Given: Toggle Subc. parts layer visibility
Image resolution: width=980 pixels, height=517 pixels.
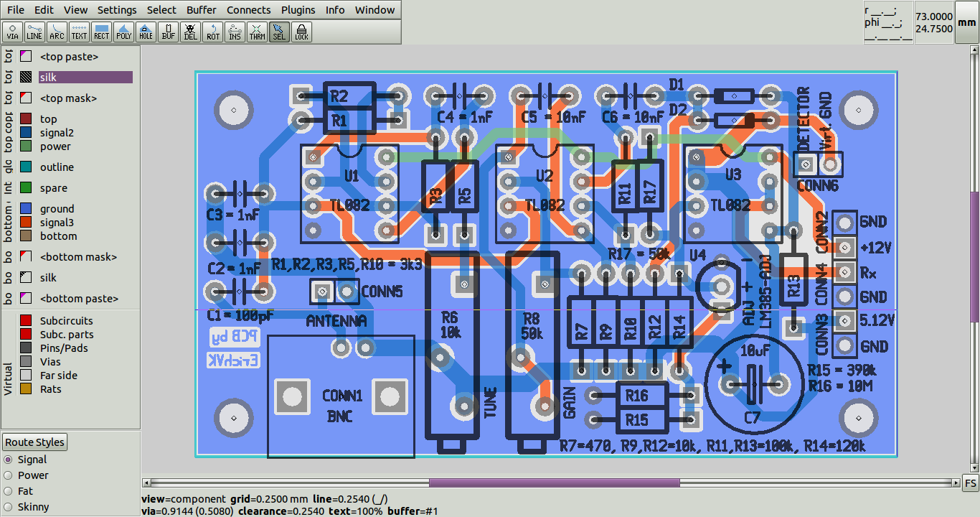Looking at the screenshot, I should click(x=26, y=335).
